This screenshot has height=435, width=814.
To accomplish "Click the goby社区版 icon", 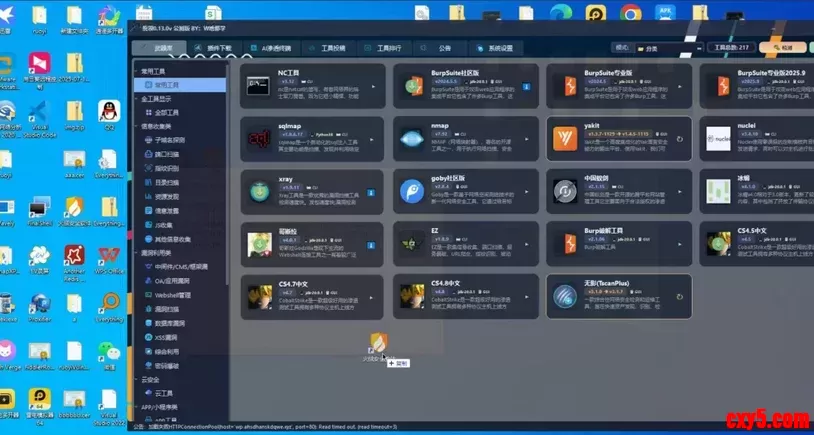I will point(411,190).
